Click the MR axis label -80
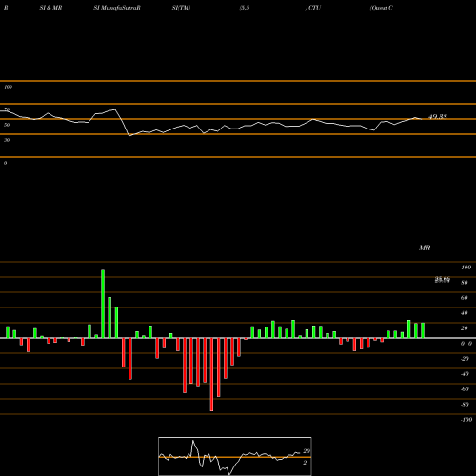Image resolution: width=476 pixels, height=476 pixels. (465, 405)
